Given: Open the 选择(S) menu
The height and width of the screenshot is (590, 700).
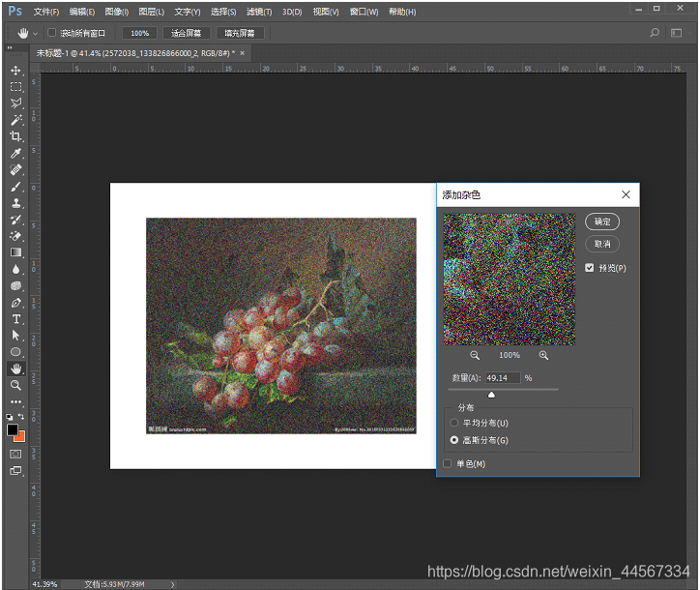Looking at the screenshot, I should 223,12.
